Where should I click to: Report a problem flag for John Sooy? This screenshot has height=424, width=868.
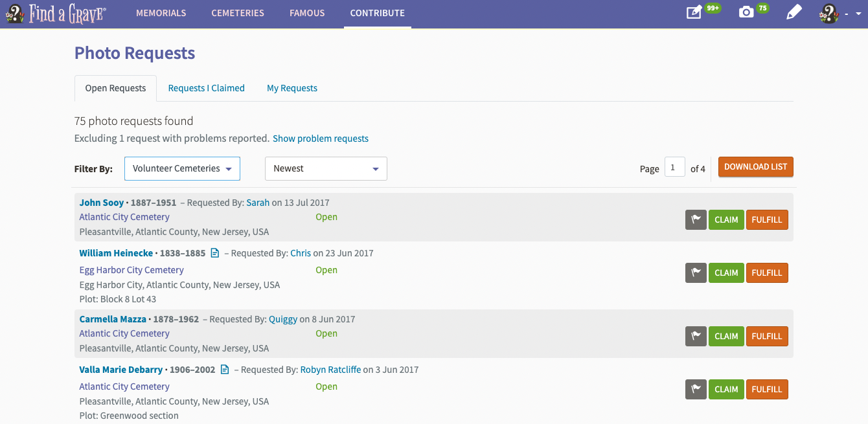(696, 219)
